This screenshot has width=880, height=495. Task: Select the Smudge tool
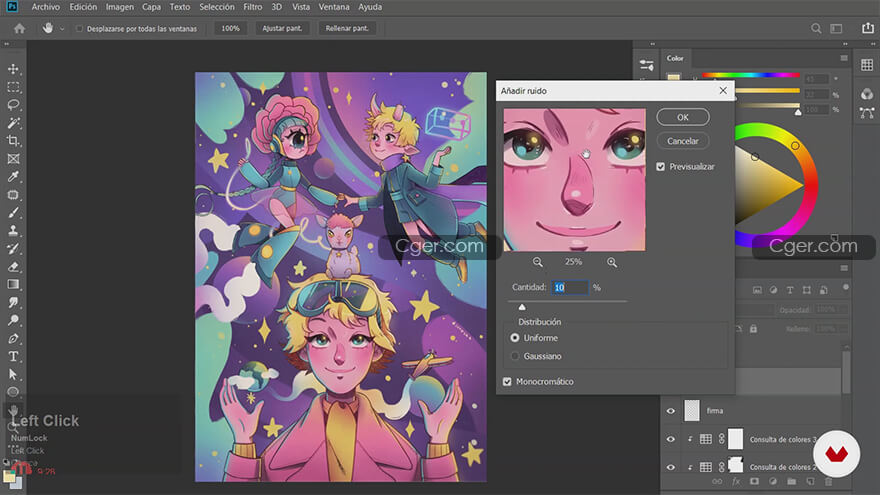click(13, 302)
